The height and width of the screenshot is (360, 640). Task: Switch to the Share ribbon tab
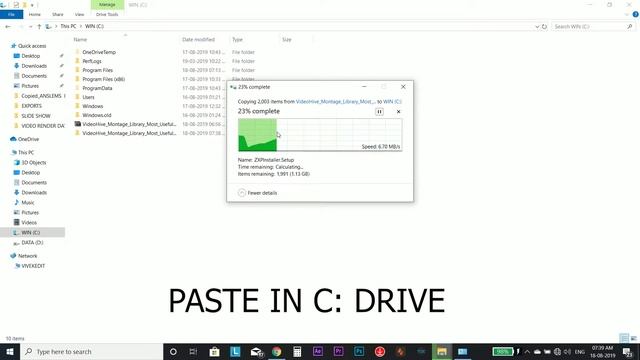coord(58,14)
